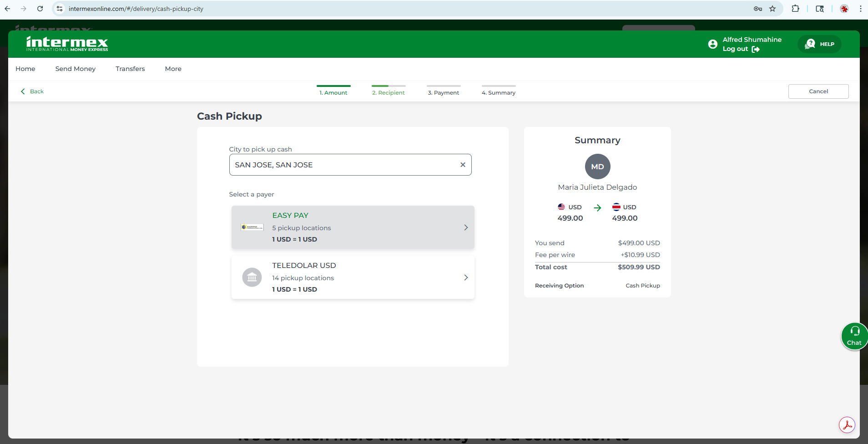The width and height of the screenshot is (868, 444).
Task: Go to Send Money menu
Action: (x=76, y=69)
